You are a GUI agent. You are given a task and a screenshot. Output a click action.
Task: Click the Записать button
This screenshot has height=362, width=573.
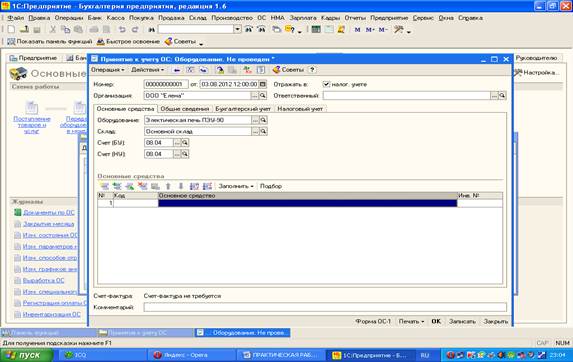(462, 321)
